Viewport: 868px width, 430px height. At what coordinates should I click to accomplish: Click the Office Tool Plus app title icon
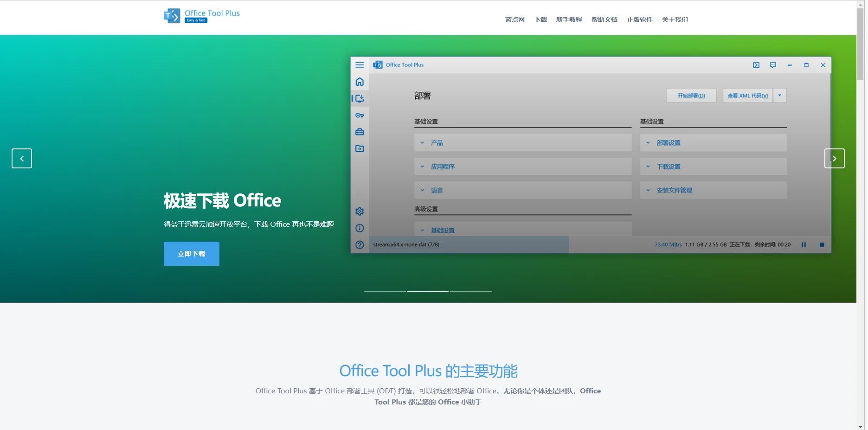[x=378, y=65]
